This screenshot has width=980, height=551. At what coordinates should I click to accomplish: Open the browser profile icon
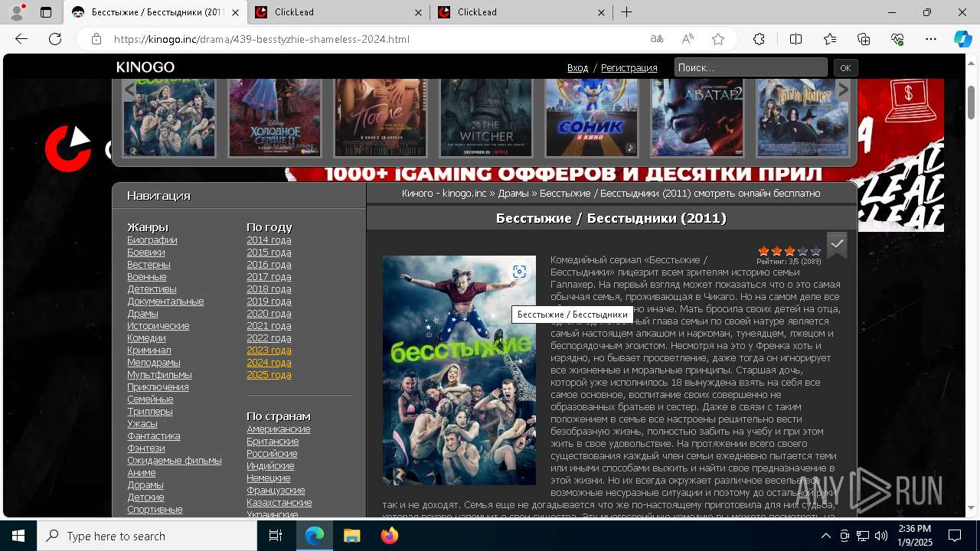(17, 12)
